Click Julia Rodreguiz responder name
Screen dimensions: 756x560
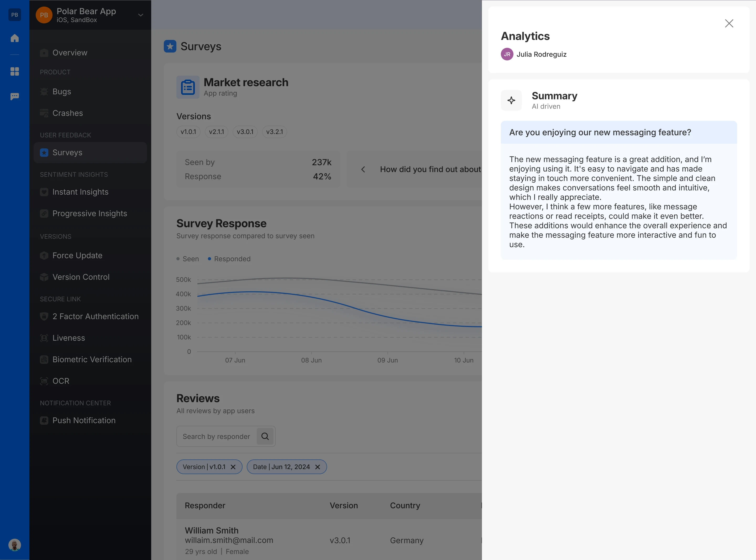pos(541,54)
